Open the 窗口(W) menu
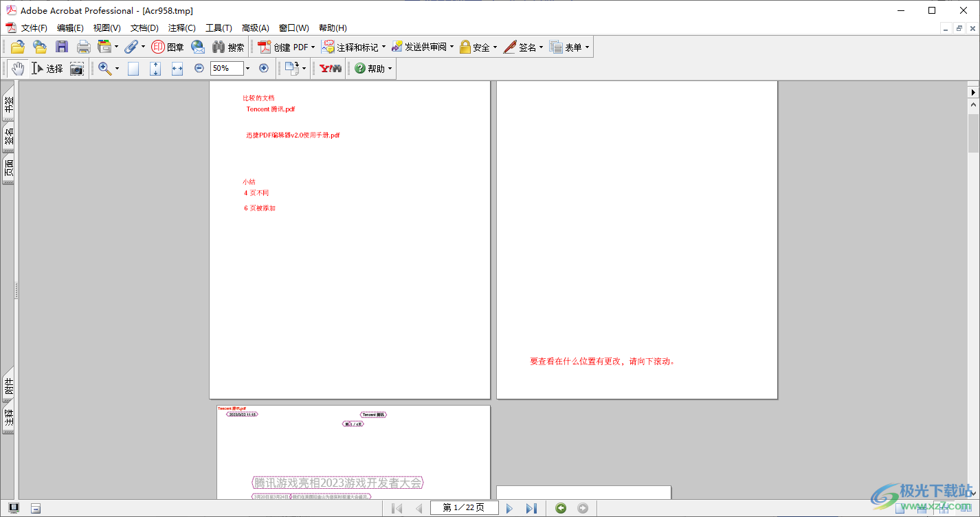The width and height of the screenshot is (980, 517). (293, 28)
